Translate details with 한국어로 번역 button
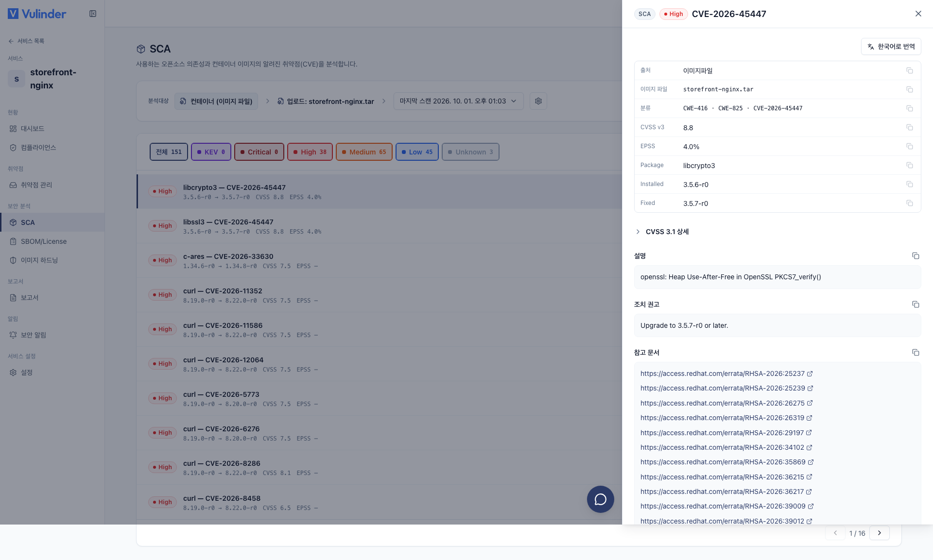Screen dimensions: 933x560 pos(891,47)
